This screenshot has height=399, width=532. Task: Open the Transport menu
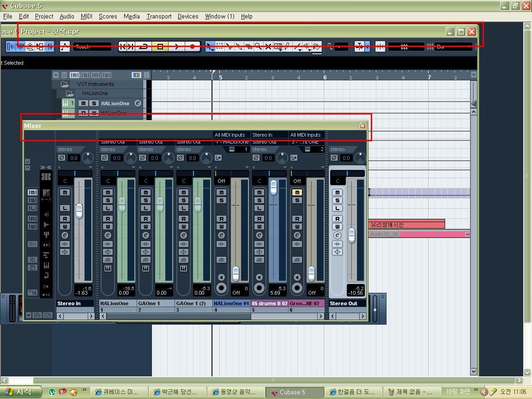click(159, 16)
